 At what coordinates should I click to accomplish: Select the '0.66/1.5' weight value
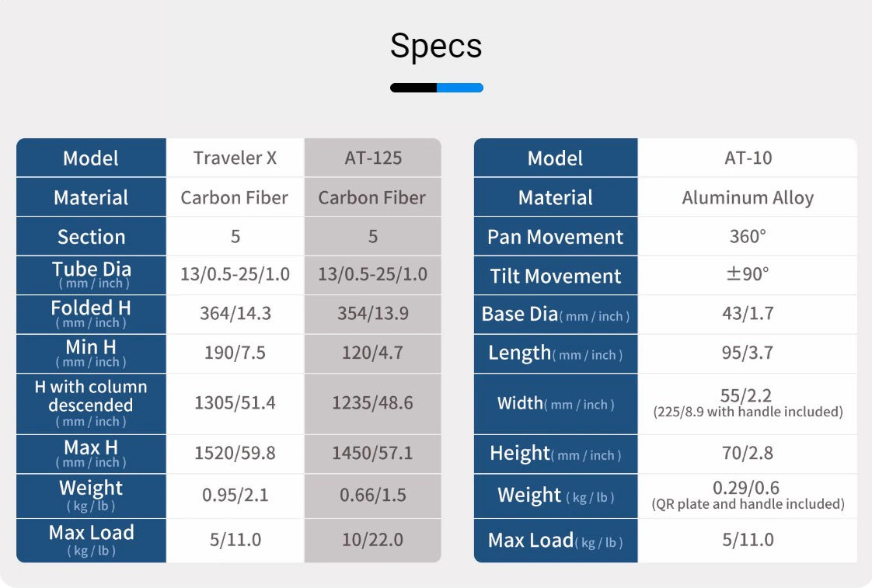(373, 496)
